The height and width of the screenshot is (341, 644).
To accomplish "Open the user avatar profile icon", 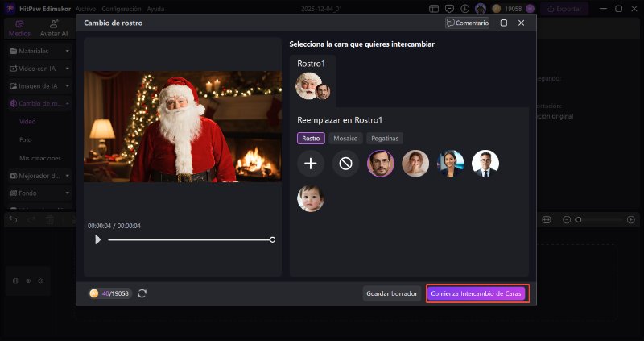I will coord(481,9).
